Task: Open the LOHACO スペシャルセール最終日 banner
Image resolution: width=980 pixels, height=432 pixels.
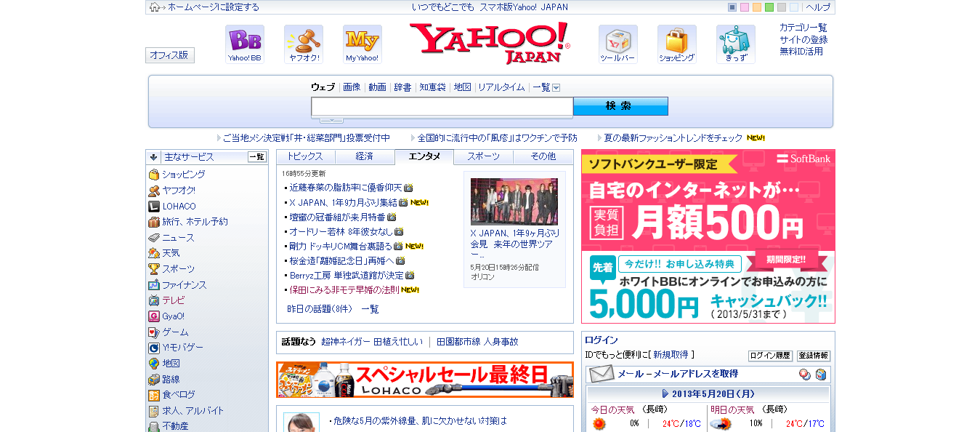Action: pyautogui.click(x=425, y=380)
